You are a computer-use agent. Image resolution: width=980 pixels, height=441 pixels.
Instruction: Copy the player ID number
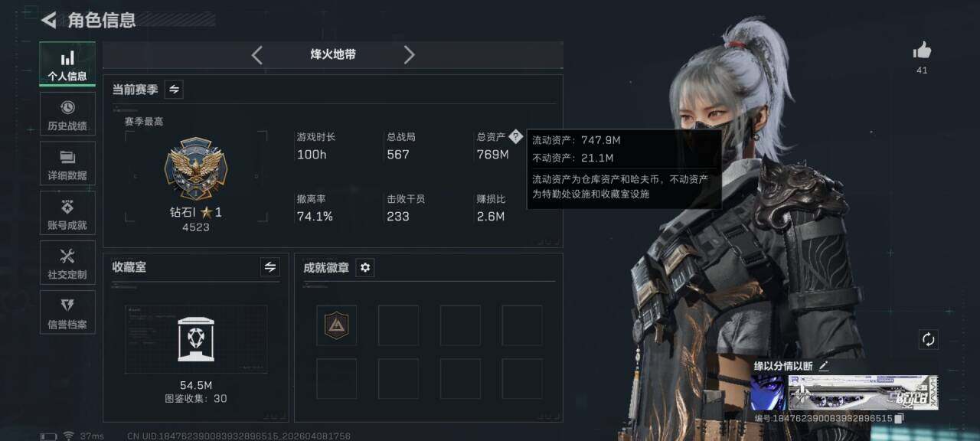coord(900,418)
